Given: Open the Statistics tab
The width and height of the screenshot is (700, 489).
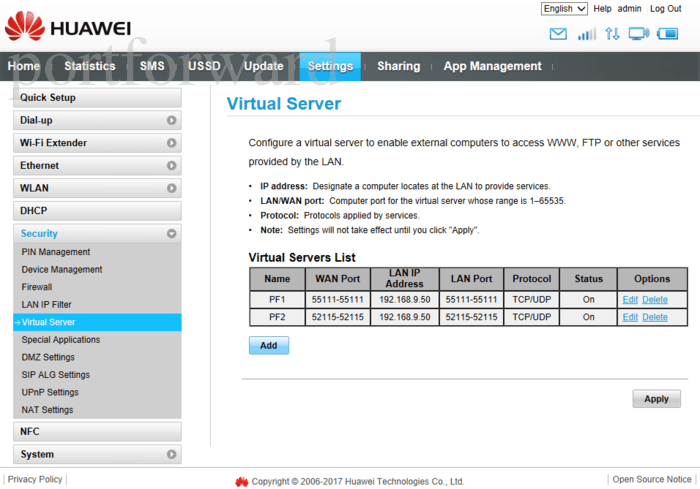Looking at the screenshot, I should pyautogui.click(x=90, y=66).
